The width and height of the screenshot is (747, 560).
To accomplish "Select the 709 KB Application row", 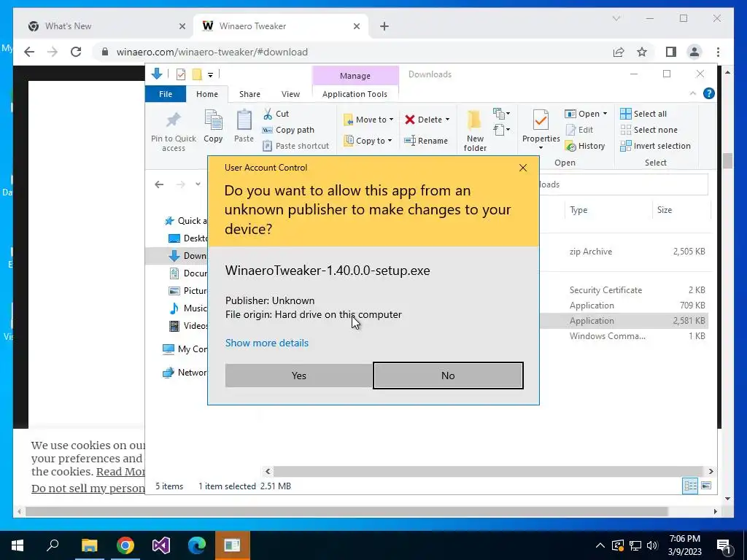I will click(624, 306).
